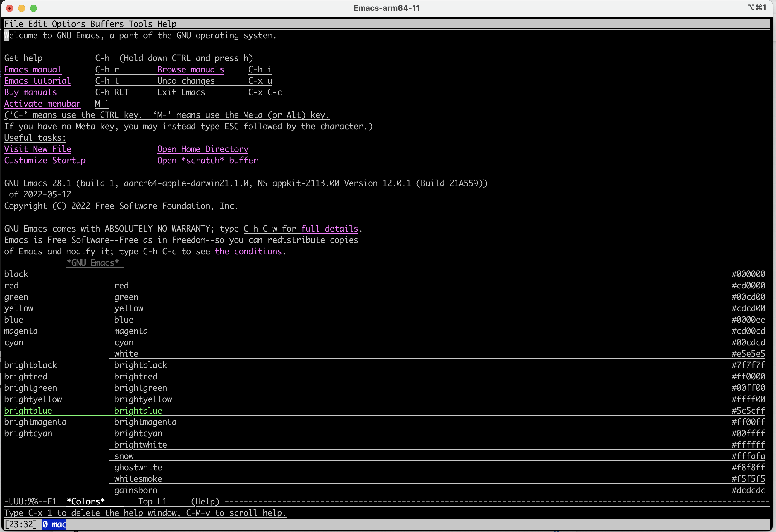Click the #cd0000 hex value

748,285
